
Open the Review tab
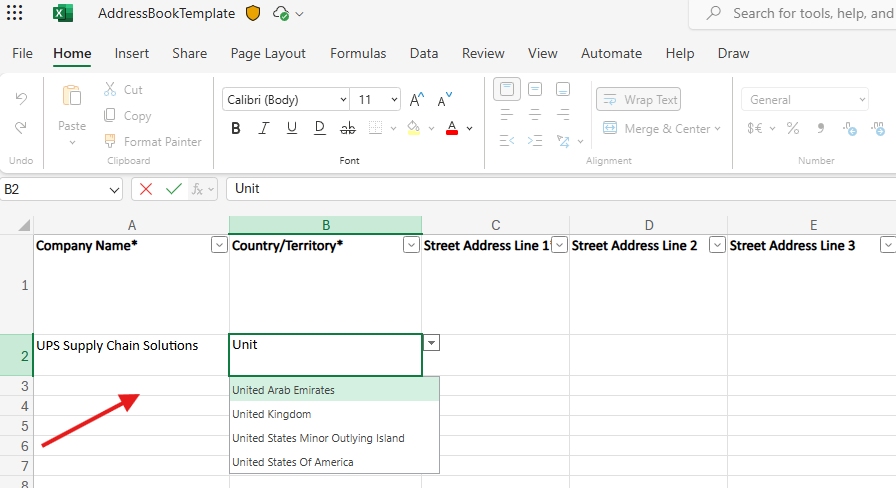click(x=483, y=53)
